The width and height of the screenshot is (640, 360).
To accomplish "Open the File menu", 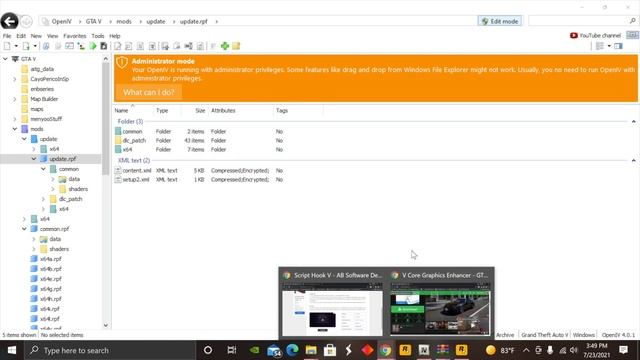I will (x=7, y=36).
